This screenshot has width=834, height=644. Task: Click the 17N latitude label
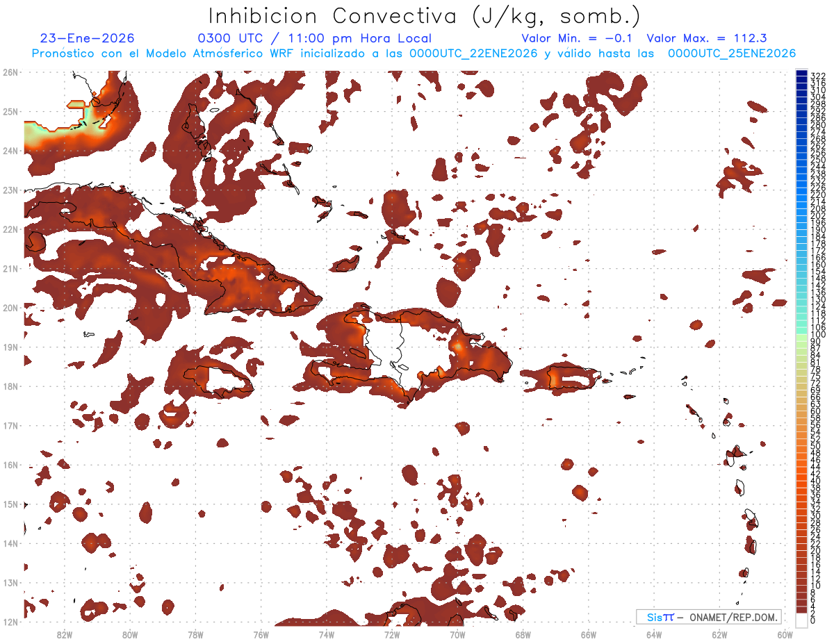coord(10,425)
